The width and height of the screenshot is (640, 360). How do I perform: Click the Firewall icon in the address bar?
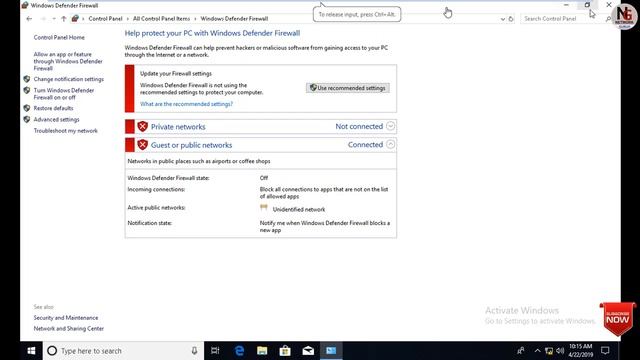(x=75, y=19)
